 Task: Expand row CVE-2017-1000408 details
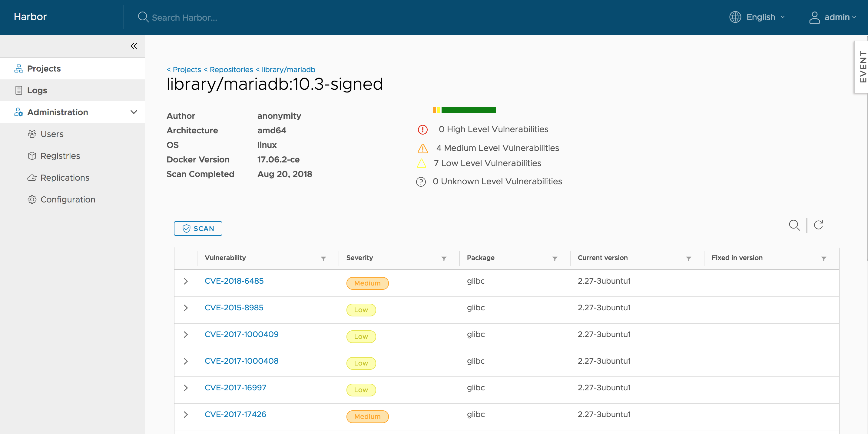[186, 361]
